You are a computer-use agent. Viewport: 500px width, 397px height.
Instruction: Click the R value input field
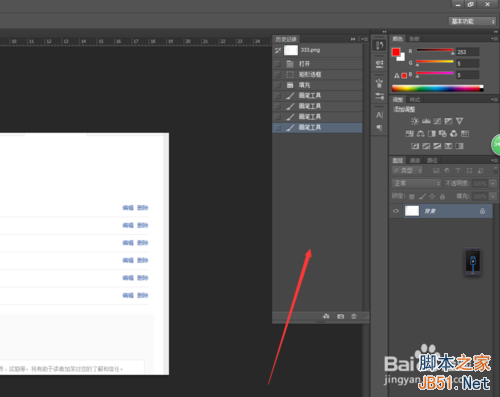pos(468,52)
